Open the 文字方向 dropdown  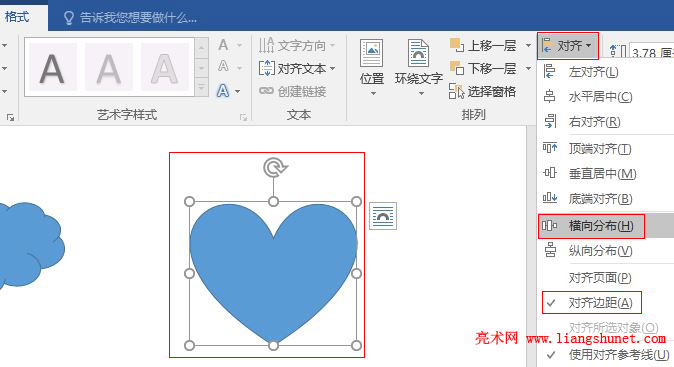point(297,45)
